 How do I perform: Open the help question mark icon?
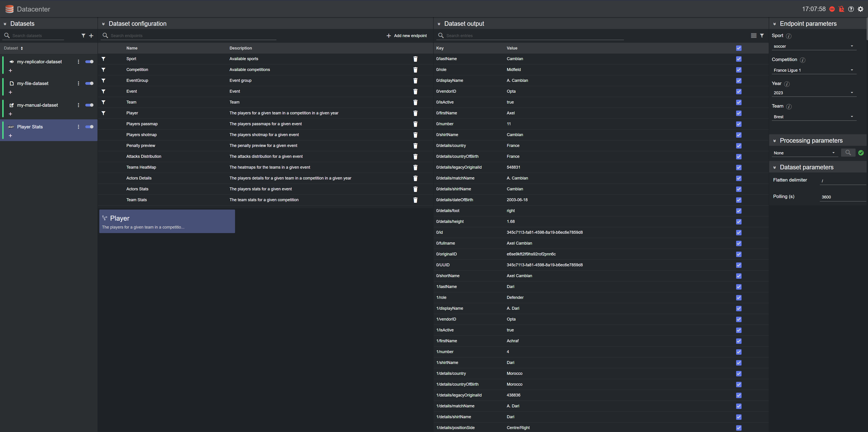[851, 9]
